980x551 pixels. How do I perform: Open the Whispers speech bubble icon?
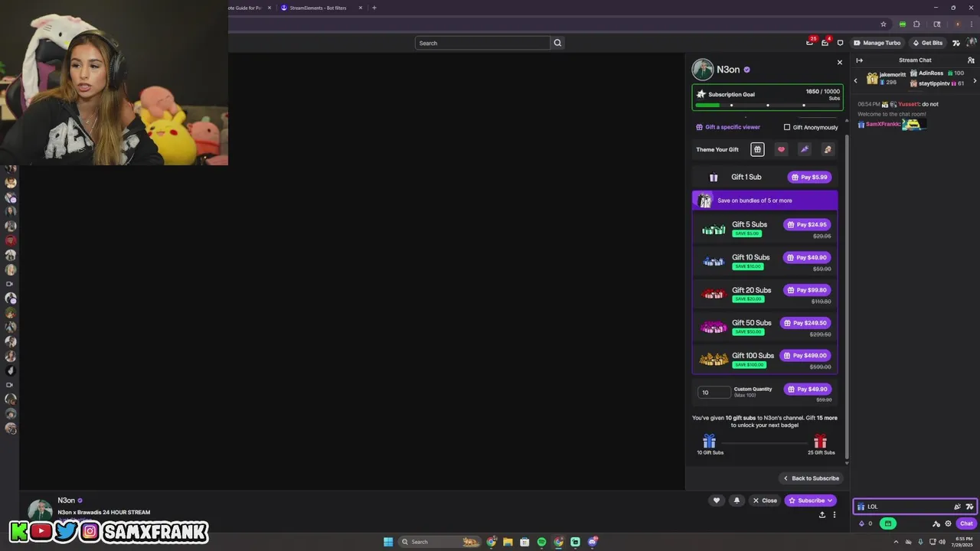click(841, 43)
